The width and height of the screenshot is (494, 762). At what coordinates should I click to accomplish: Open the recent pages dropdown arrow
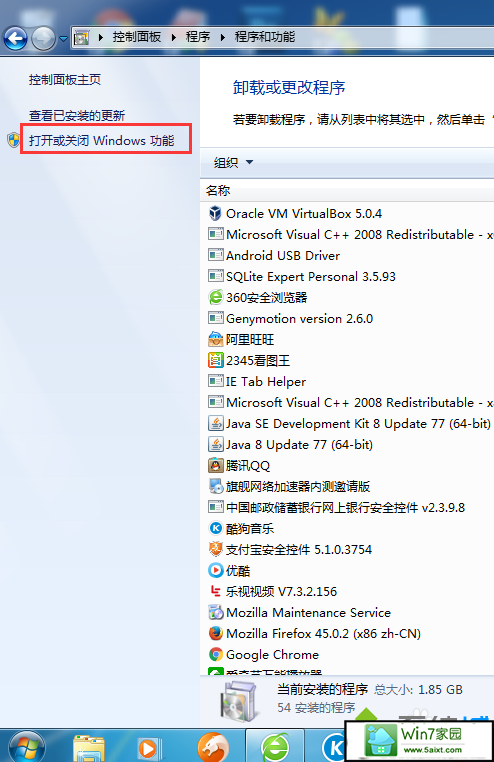[x=63, y=38]
